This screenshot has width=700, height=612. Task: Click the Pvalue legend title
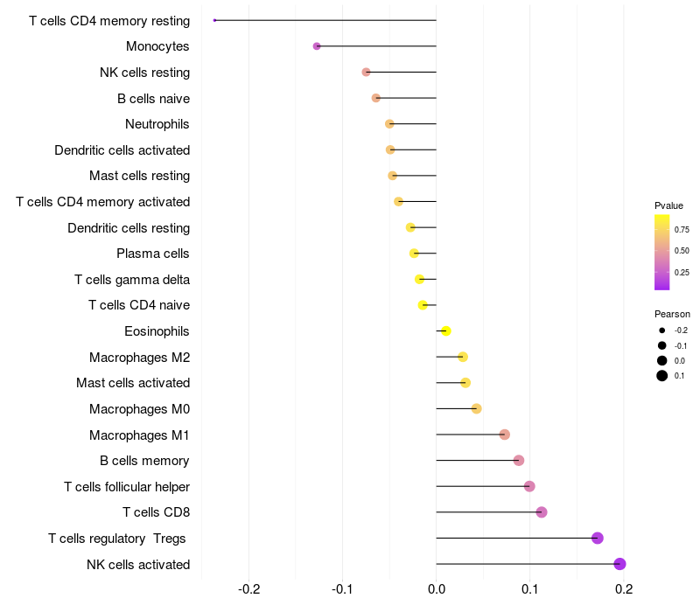668,205
